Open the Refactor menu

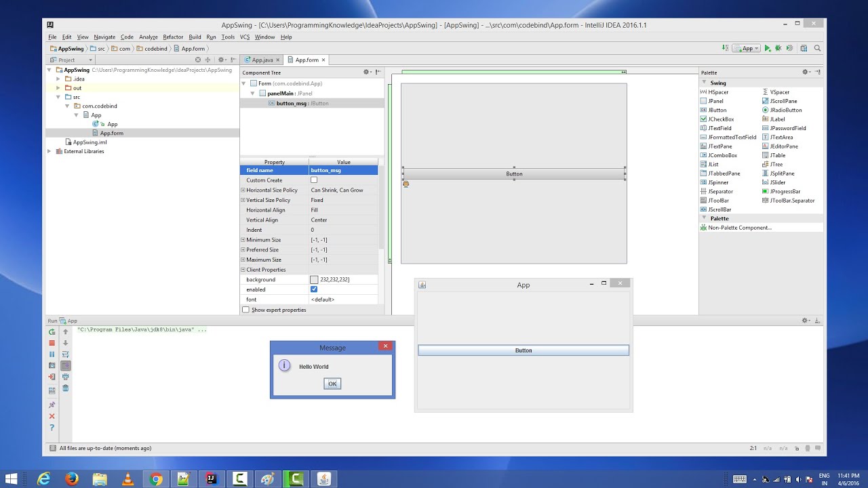point(173,37)
